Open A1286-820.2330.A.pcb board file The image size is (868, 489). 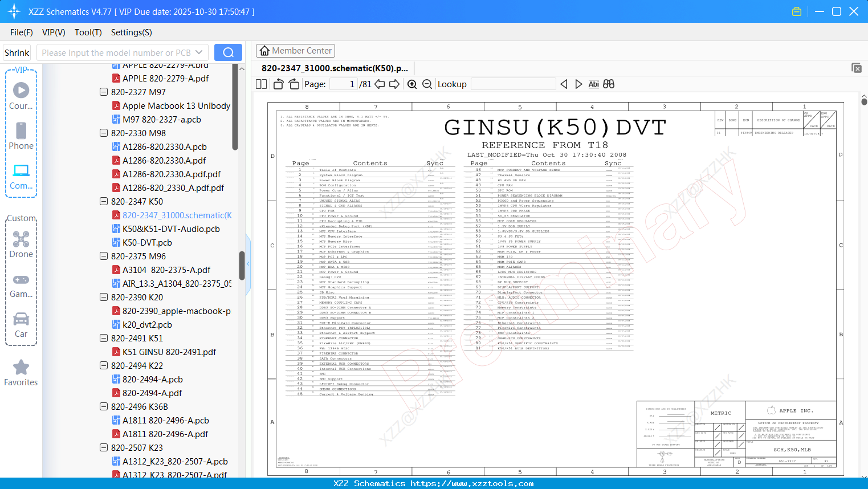pos(165,147)
